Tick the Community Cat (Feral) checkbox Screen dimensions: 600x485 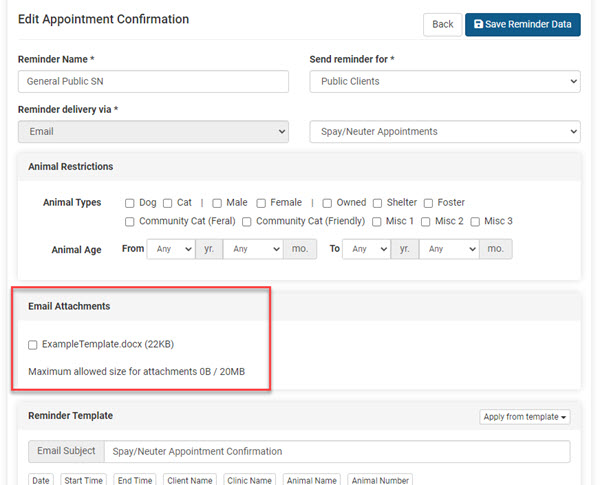[x=130, y=222]
